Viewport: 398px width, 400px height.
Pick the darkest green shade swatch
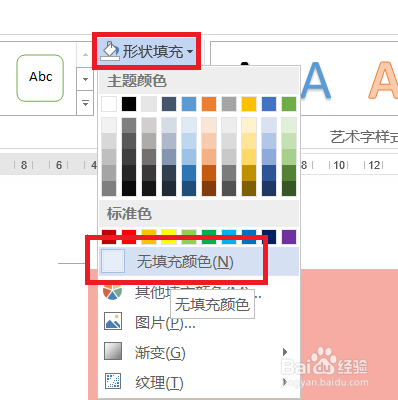[289, 188]
